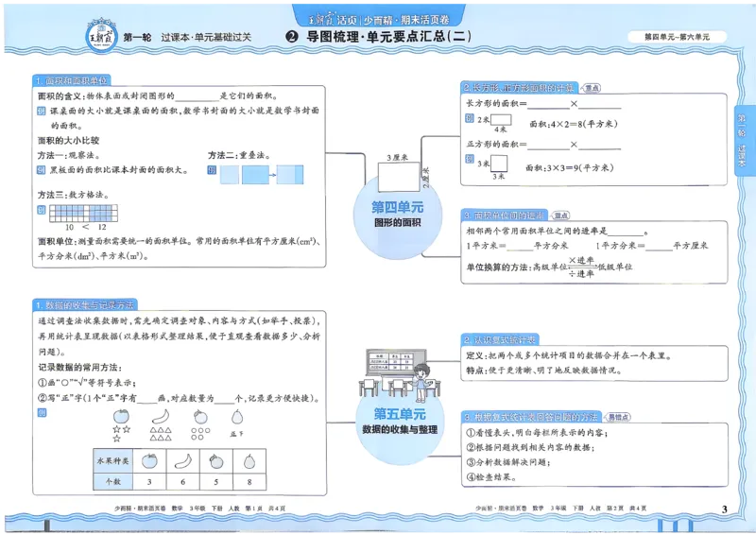The height and width of the screenshot is (535, 756).
Task: Click the 少而精·期末活页卷 top banner
Action: (x=379, y=16)
